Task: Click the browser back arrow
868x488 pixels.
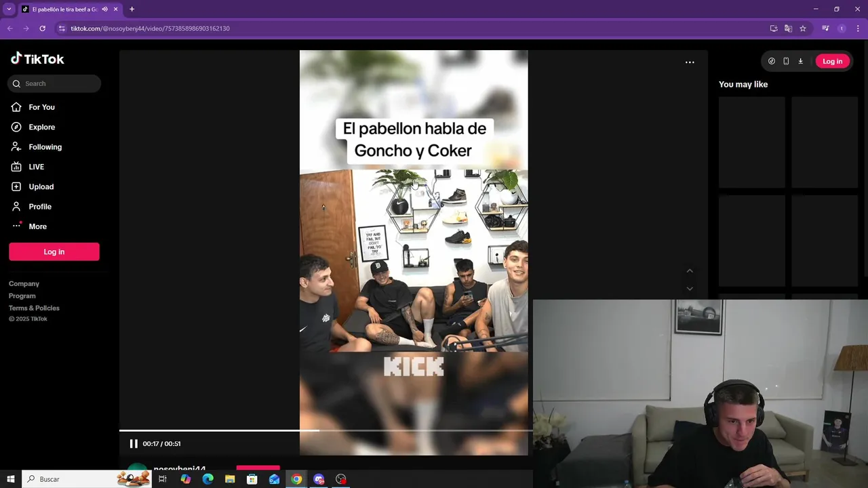Action: (9, 28)
